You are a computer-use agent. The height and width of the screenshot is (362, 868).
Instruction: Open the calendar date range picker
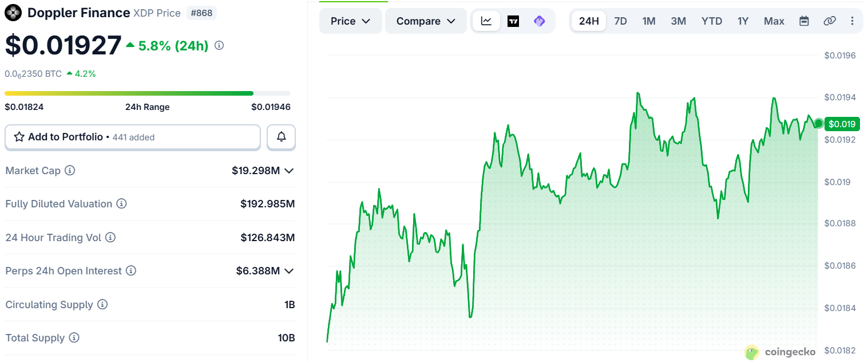[x=804, y=21]
